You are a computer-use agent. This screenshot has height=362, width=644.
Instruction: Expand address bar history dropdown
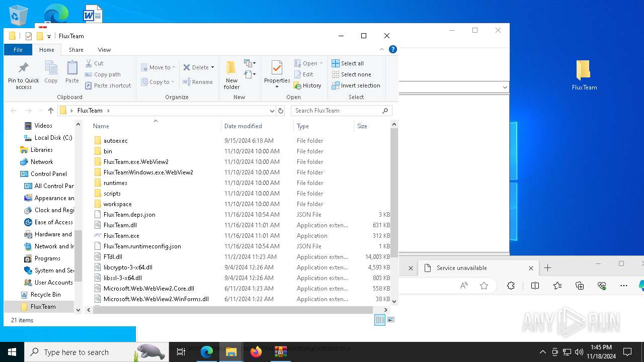coord(272,111)
